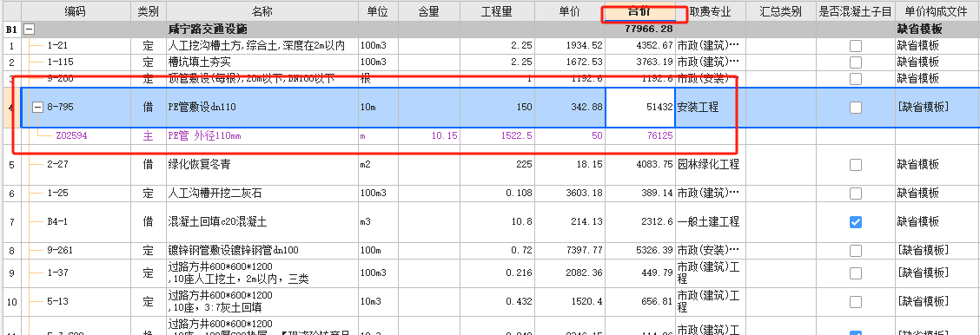The image size is (980, 335).
Task: Collapse the B1 咸宁路交通设施 section
Action: coord(29,30)
